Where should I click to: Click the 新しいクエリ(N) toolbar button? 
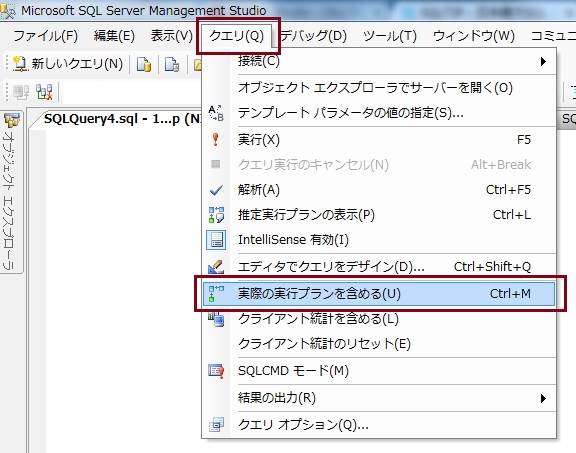click(x=68, y=64)
